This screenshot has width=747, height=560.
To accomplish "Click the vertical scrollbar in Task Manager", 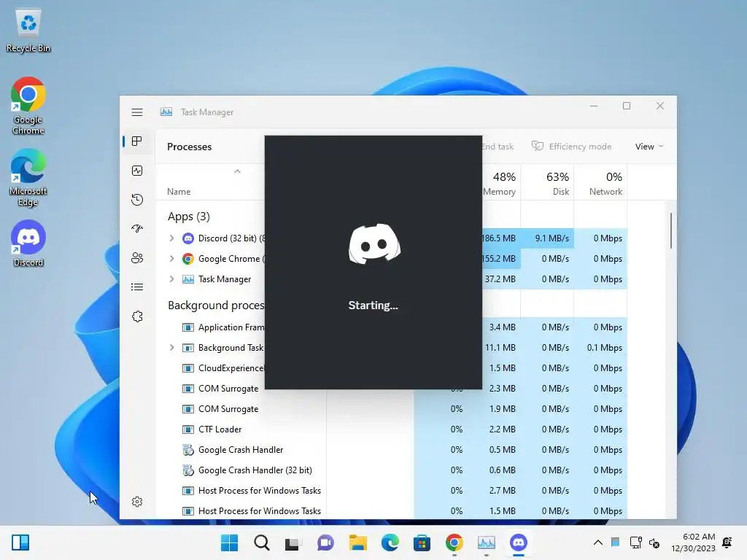I will coord(671,230).
